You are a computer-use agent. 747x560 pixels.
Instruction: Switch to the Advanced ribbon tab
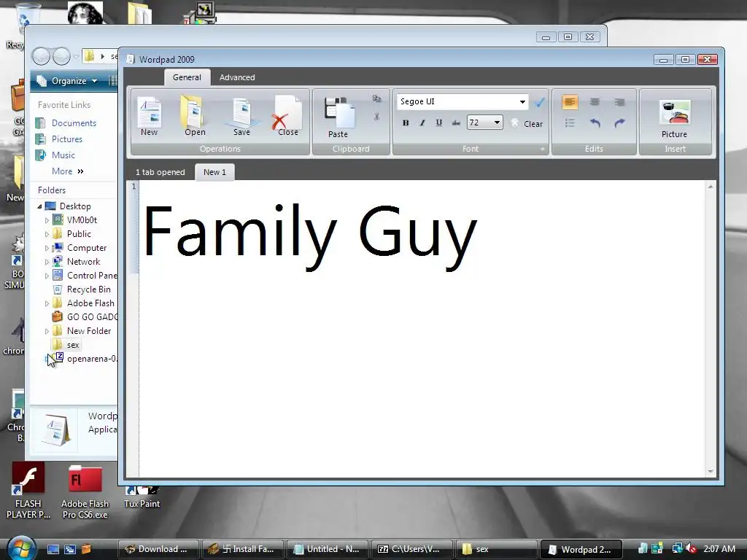coord(237,77)
